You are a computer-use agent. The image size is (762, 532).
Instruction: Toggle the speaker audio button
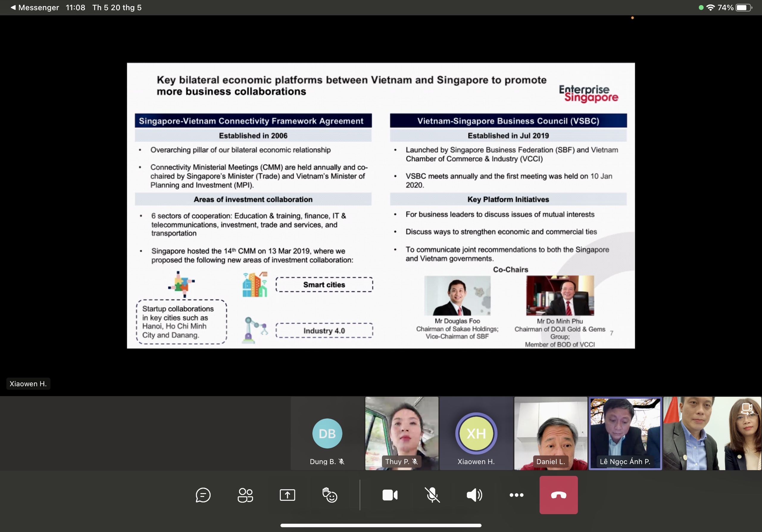(x=474, y=495)
